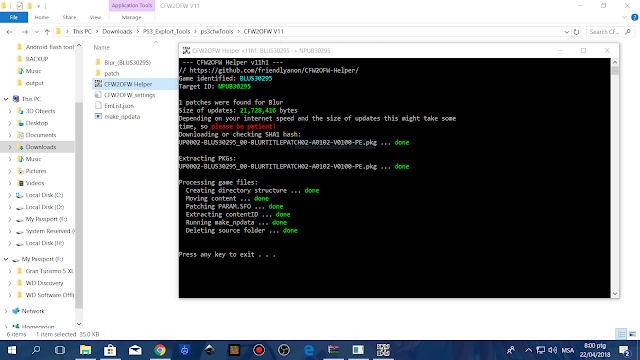Open taskbar search magnifier
This screenshot has height=360, width=640.
pos(36,350)
